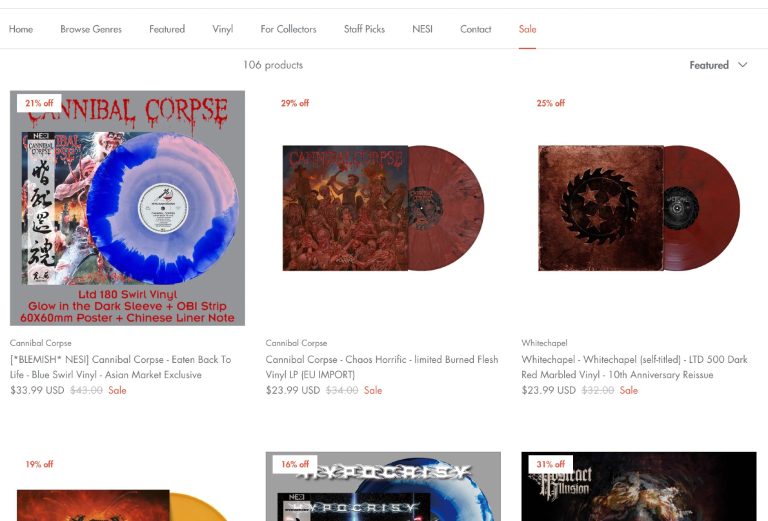Open the For Collectors page
The image size is (768, 521).
pyautogui.click(x=288, y=29)
